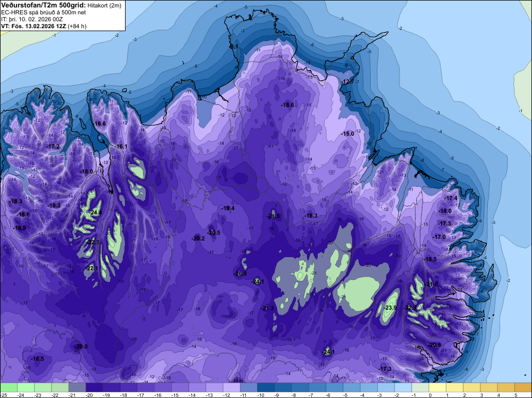Click the valid time "VT: Fös. 13.02.2026 12Z"
Viewport: 532px width, 398px height.
click(x=34, y=26)
